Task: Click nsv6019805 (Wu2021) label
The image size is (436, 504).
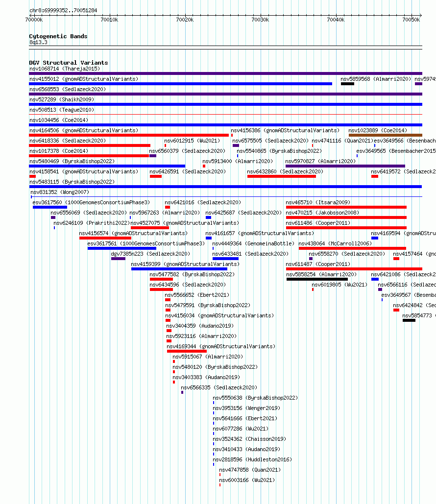Action: (339, 285)
